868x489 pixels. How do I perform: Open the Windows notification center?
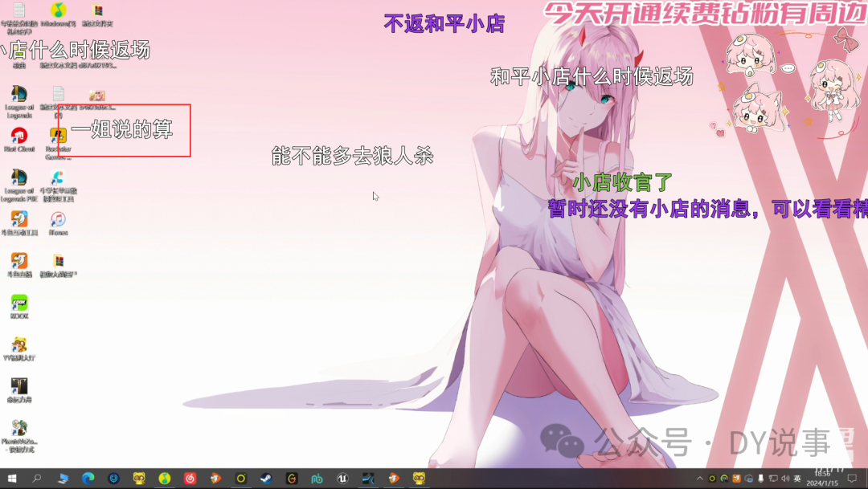tap(853, 479)
